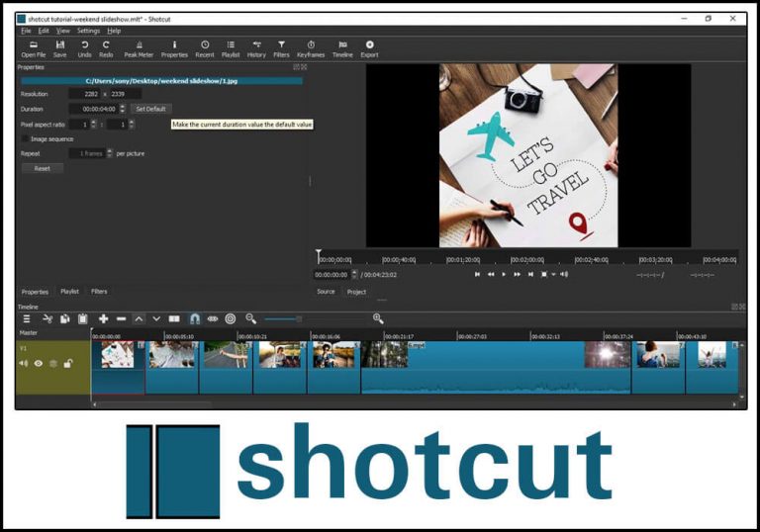Viewport: 760px width, 532px height.
Task: Open the History panel
Action: 256,48
